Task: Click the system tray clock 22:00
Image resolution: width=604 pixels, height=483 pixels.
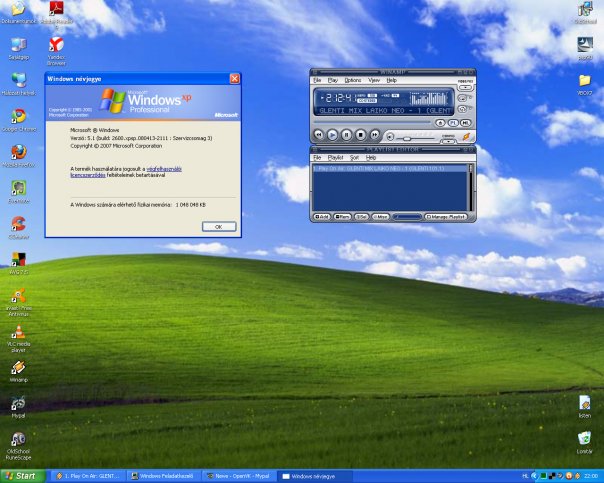Action: (591, 476)
